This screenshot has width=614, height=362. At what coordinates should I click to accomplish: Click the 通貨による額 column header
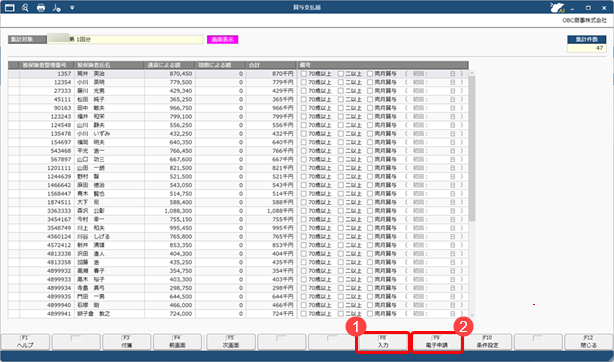pyautogui.click(x=170, y=65)
